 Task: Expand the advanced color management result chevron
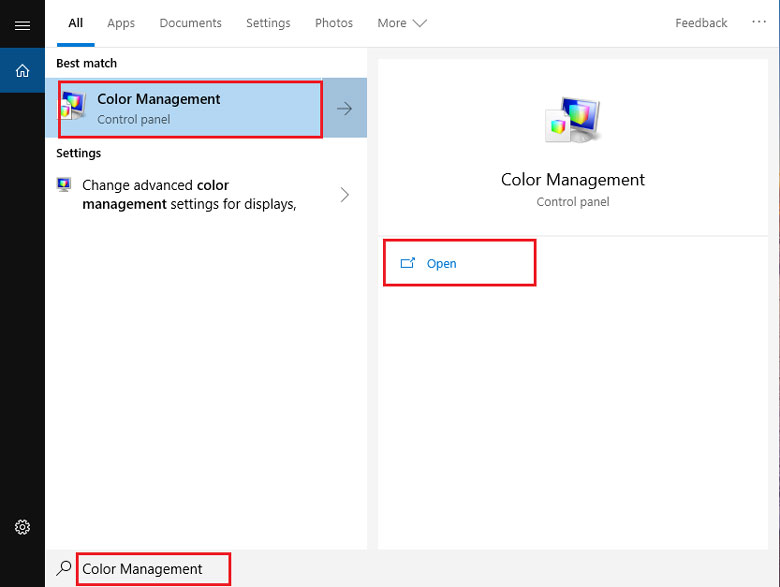pos(345,195)
